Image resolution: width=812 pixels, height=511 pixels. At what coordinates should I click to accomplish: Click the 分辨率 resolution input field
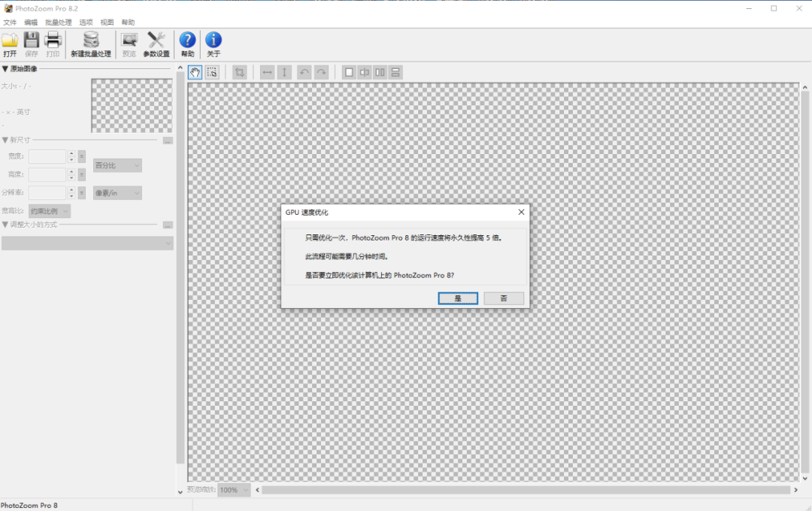pyautogui.click(x=47, y=192)
